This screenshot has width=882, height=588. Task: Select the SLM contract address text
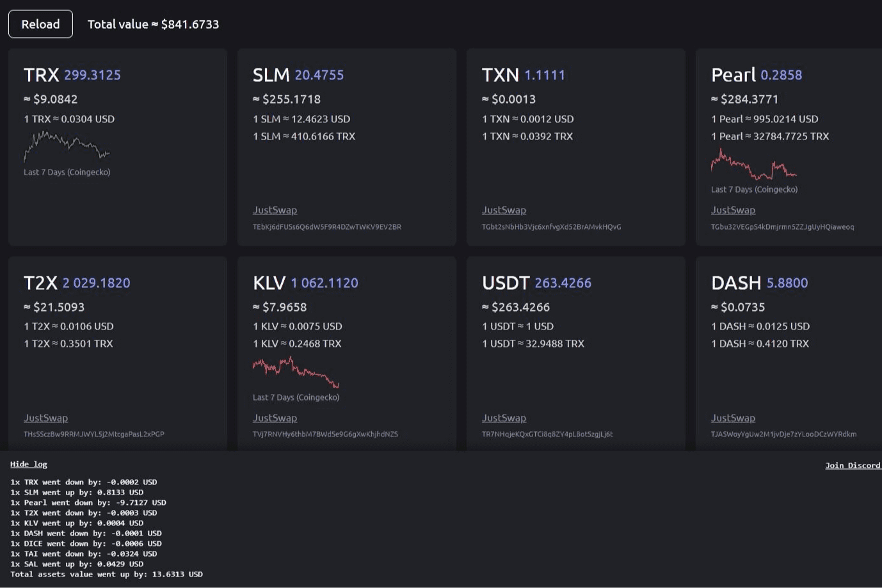tap(326, 226)
